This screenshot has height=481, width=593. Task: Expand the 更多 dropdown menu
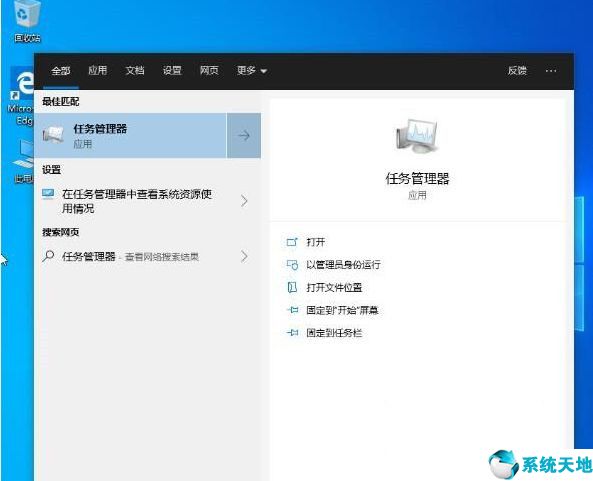[x=252, y=70]
